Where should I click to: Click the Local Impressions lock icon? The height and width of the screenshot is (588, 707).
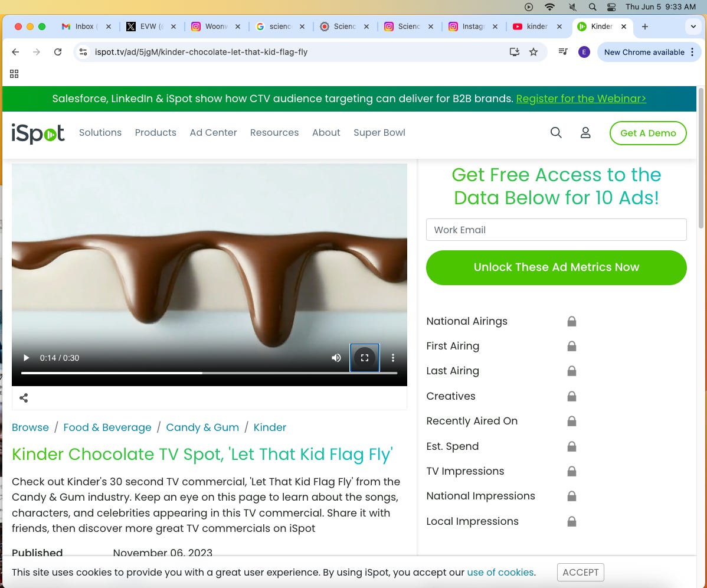(572, 521)
